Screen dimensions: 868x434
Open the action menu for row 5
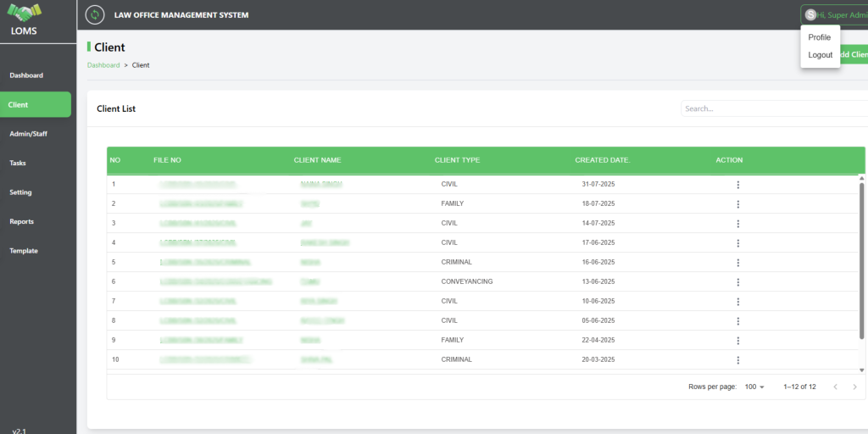[x=737, y=263]
